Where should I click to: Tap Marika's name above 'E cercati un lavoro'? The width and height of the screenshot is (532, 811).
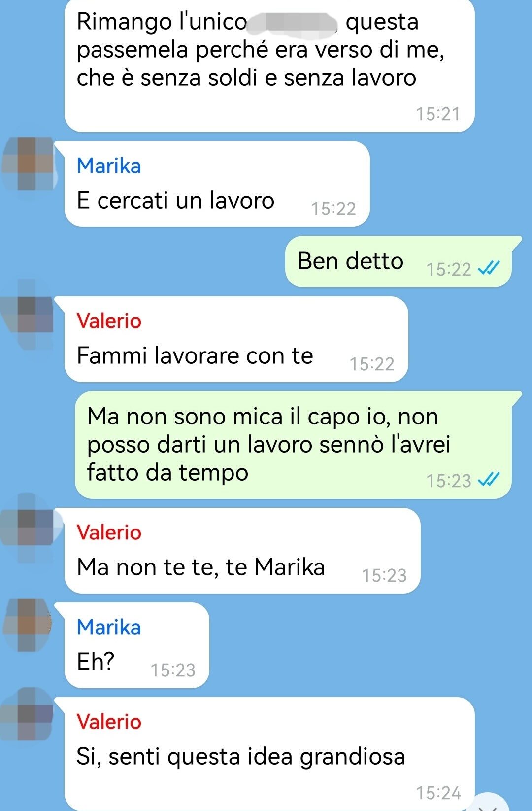pos(109,166)
